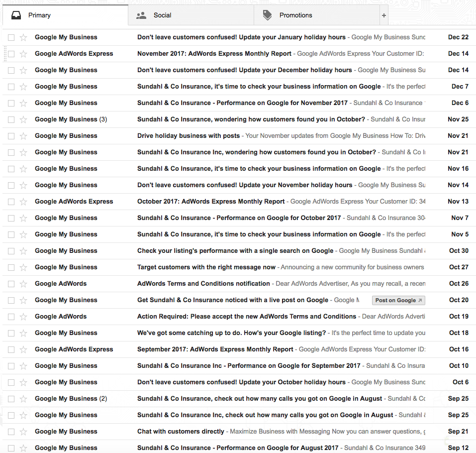Star We've got some catching up email
The height and width of the screenshot is (453, 476).
point(23,333)
